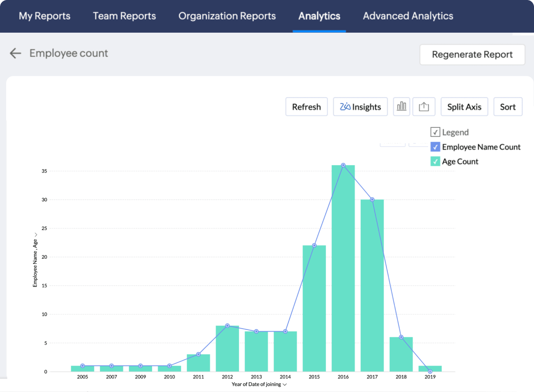Toggle the Legend checkbox
534x392 pixels.
point(435,132)
